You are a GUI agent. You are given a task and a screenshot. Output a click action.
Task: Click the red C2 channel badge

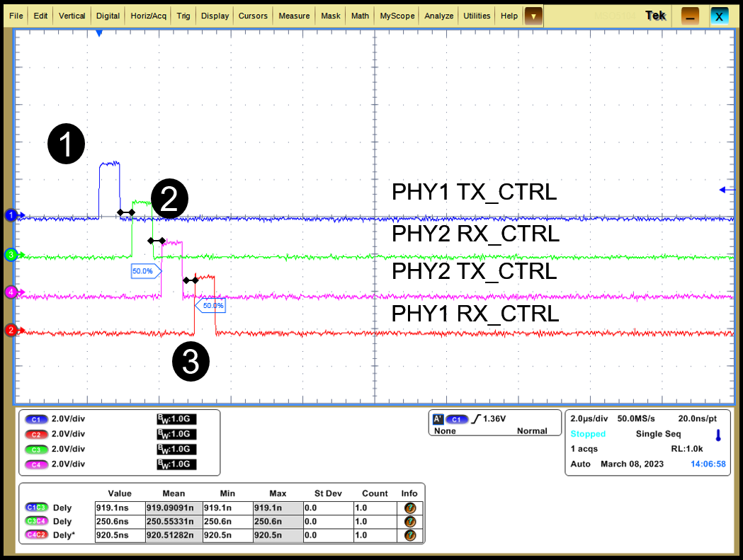click(35, 434)
